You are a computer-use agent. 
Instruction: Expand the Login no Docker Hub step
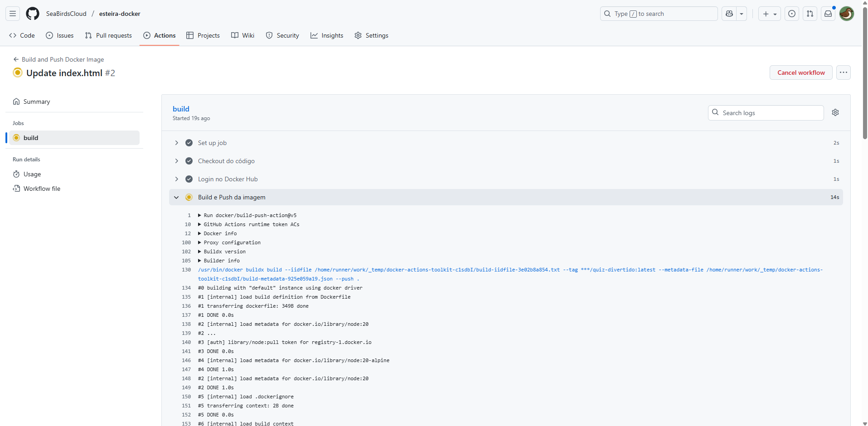[506, 179]
